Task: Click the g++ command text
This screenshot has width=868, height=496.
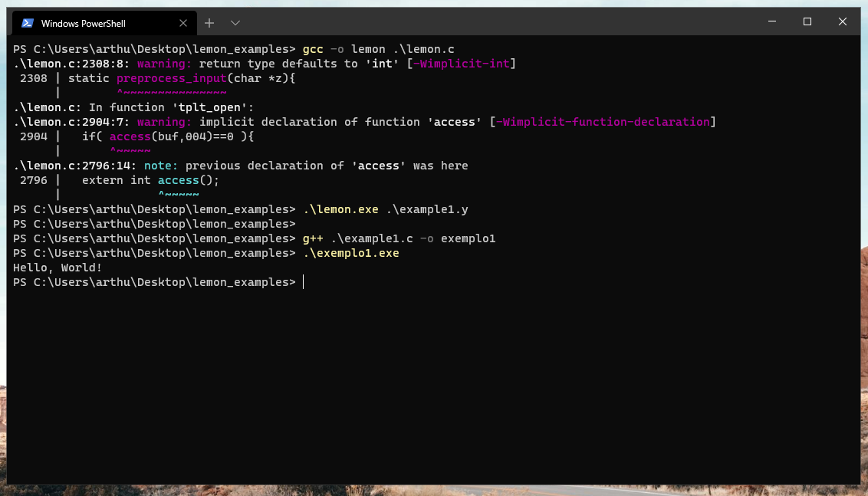Action: pyautogui.click(x=313, y=238)
